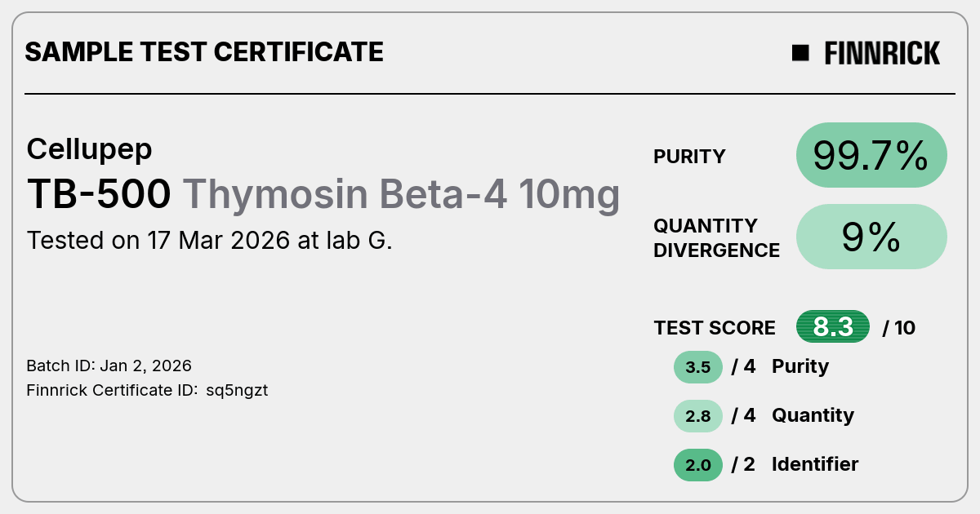This screenshot has width=980, height=514.
Task: Click the 8.3 test score badge
Action: click(833, 327)
